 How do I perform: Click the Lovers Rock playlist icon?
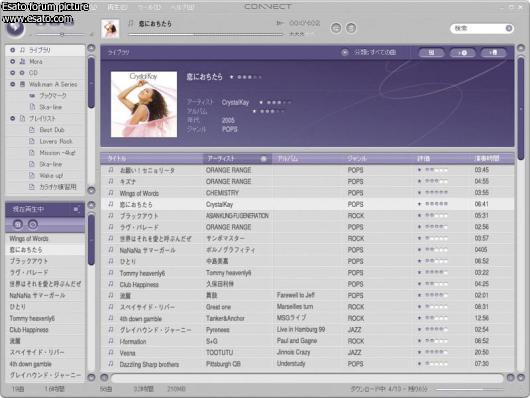point(32,141)
